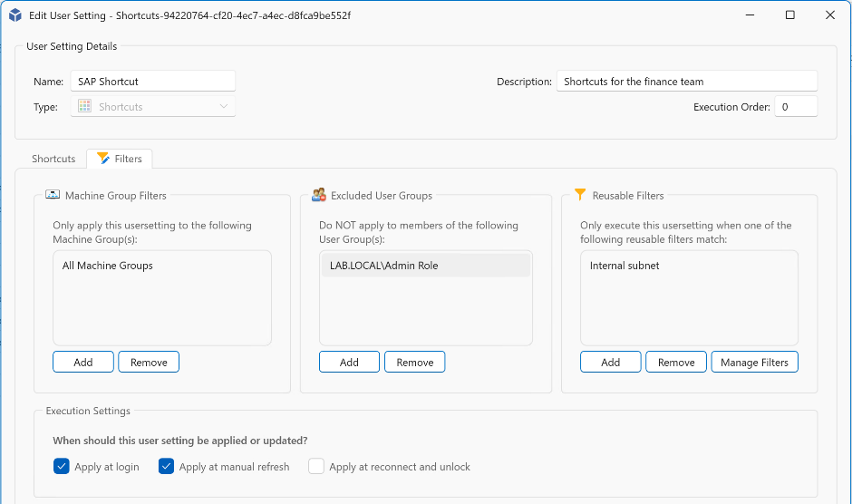Click the Excluded User Groups people icon
This screenshot has height=504, width=852.
pos(319,195)
